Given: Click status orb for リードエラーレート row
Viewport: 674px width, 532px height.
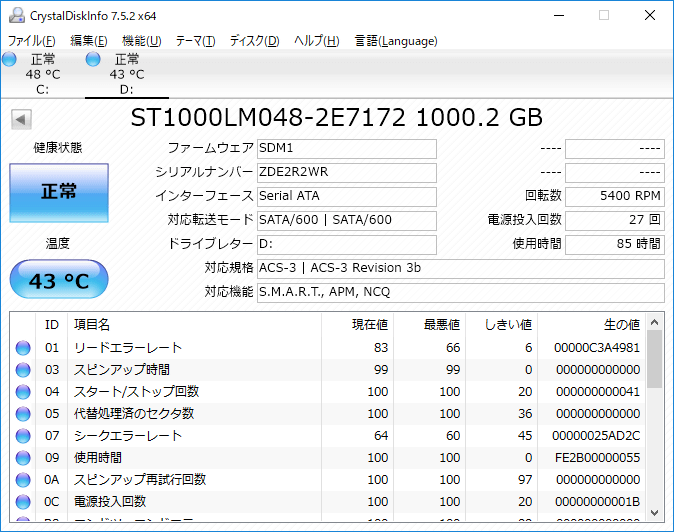Looking at the screenshot, I should (x=23, y=348).
